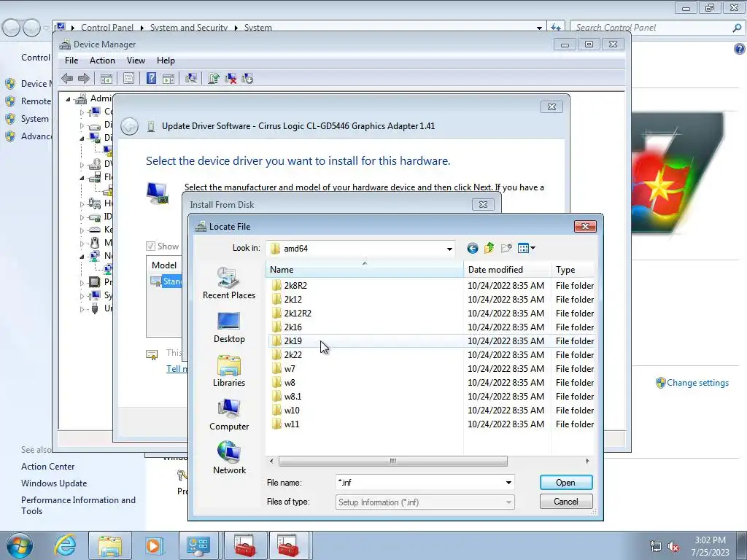Select the 2k19 folder

[x=293, y=341]
